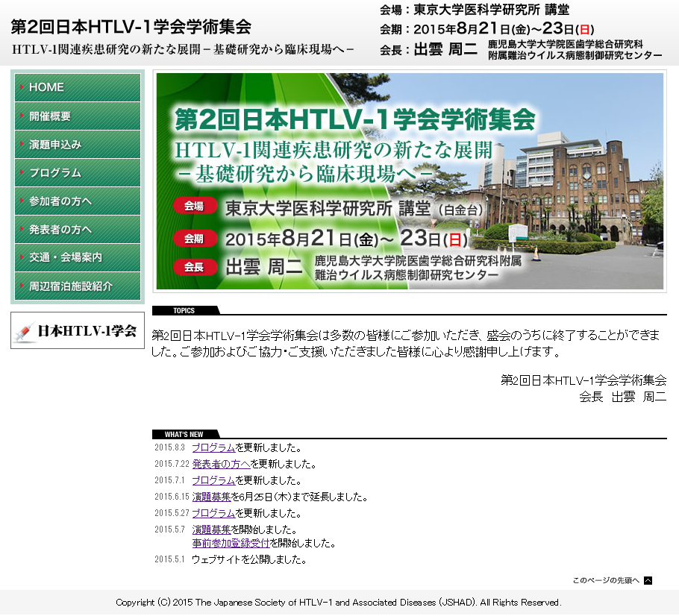
Task: Click the 2015.8.3 date text
Action: pyautogui.click(x=170, y=447)
